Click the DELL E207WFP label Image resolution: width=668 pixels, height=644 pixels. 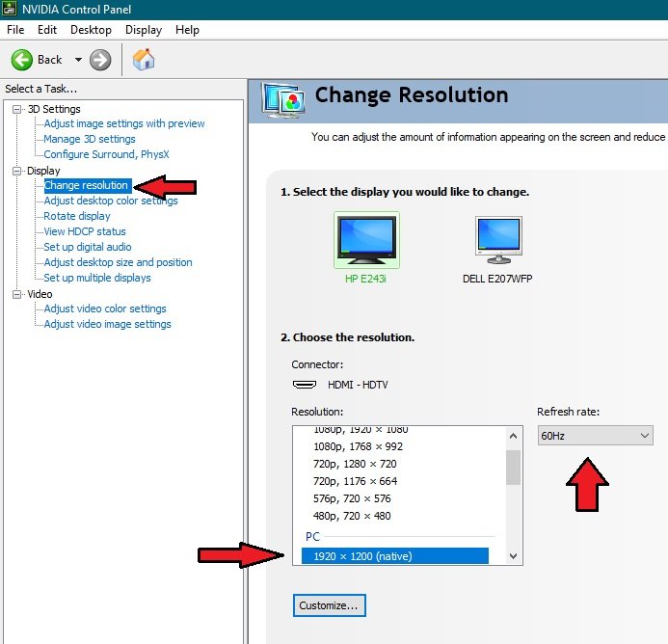point(497,279)
